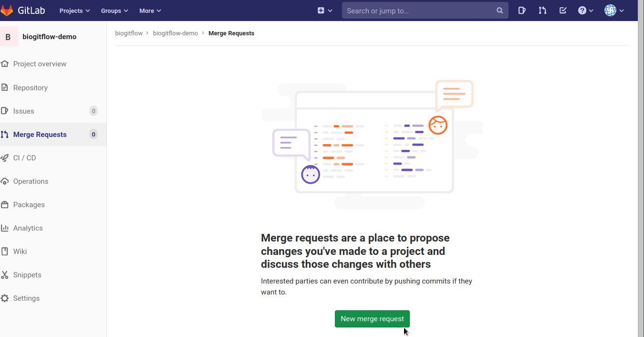Click the Repository file icon
The image size is (644, 337).
click(5, 87)
